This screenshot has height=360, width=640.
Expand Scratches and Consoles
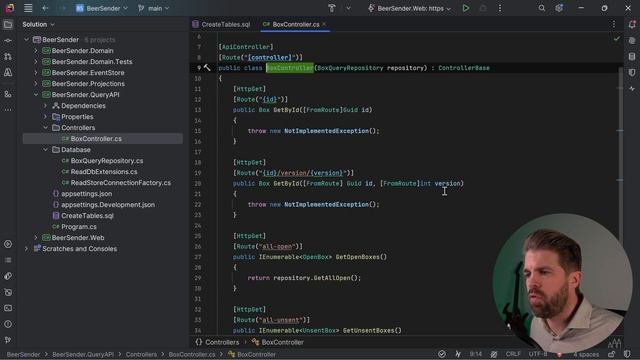coord(27,249)
